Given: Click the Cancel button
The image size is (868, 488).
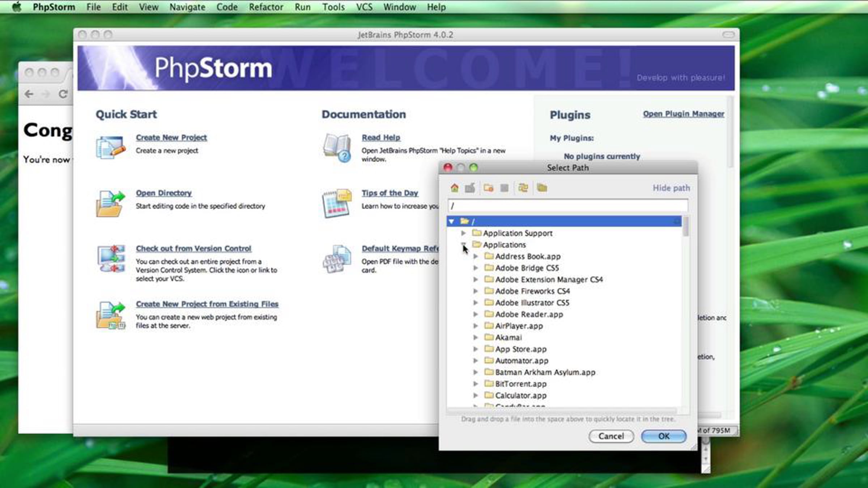Looking at the screenshot, I should (x=611, y=436).
